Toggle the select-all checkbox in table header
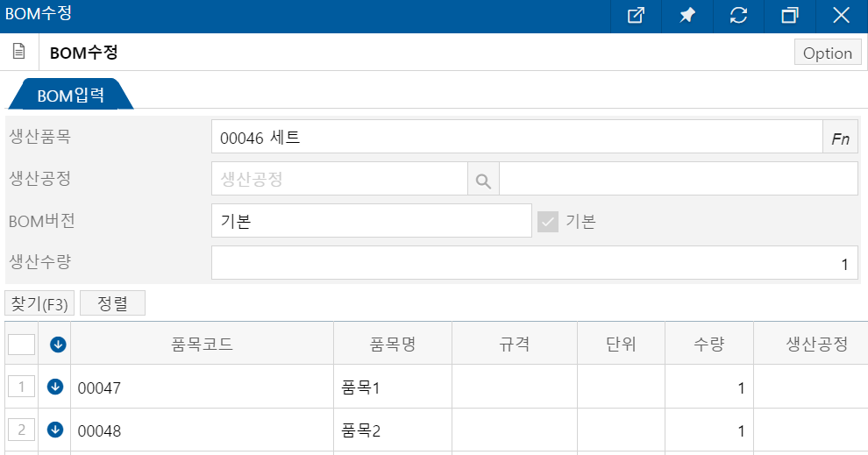 coord(22,345)
